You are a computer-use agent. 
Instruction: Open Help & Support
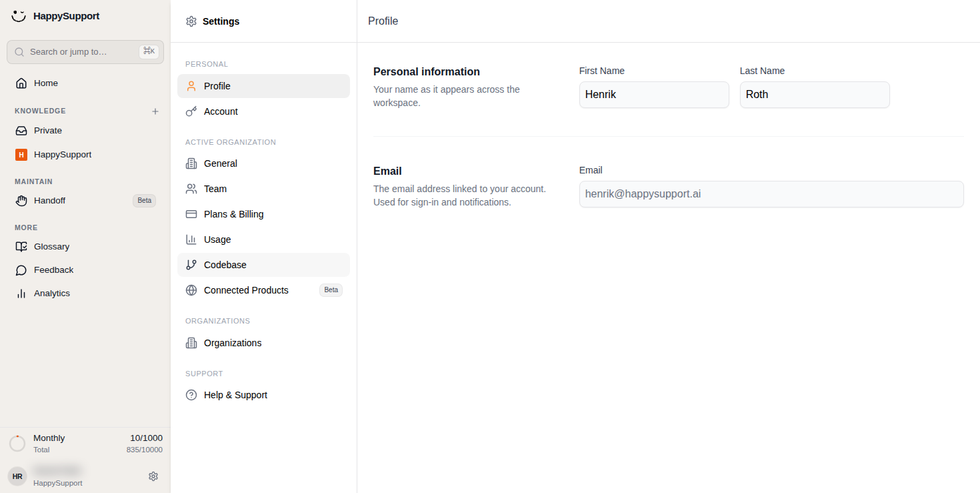click(263, 395)
